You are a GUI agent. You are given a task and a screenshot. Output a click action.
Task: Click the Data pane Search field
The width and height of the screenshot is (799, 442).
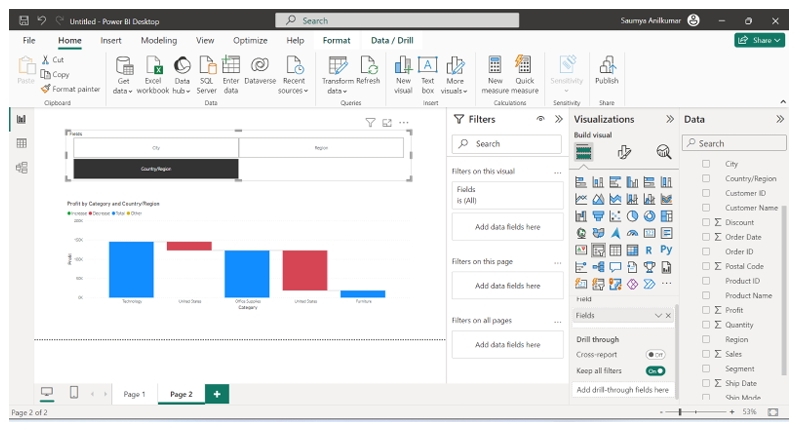tap(734, 143)
